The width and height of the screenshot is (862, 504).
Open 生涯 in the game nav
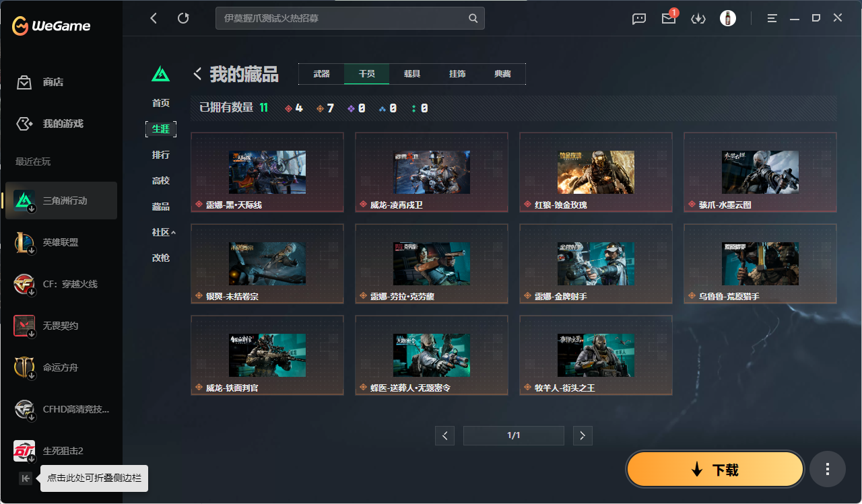[x=161, y=129]
